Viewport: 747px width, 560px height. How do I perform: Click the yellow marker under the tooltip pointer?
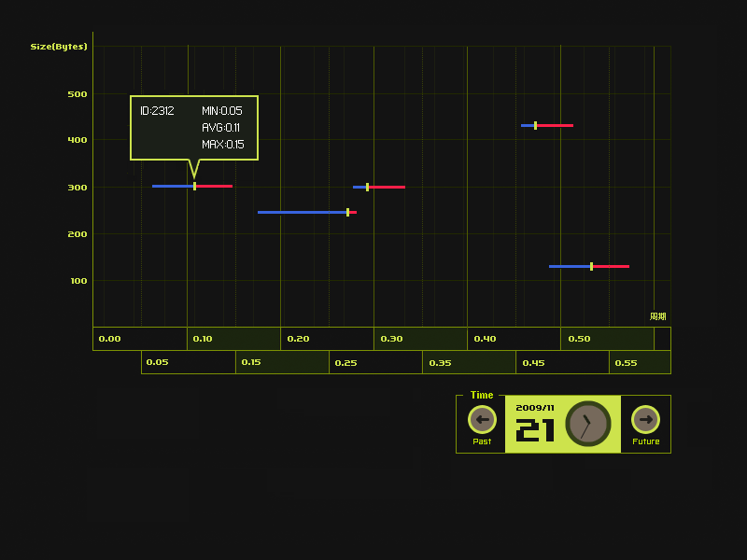194,186
